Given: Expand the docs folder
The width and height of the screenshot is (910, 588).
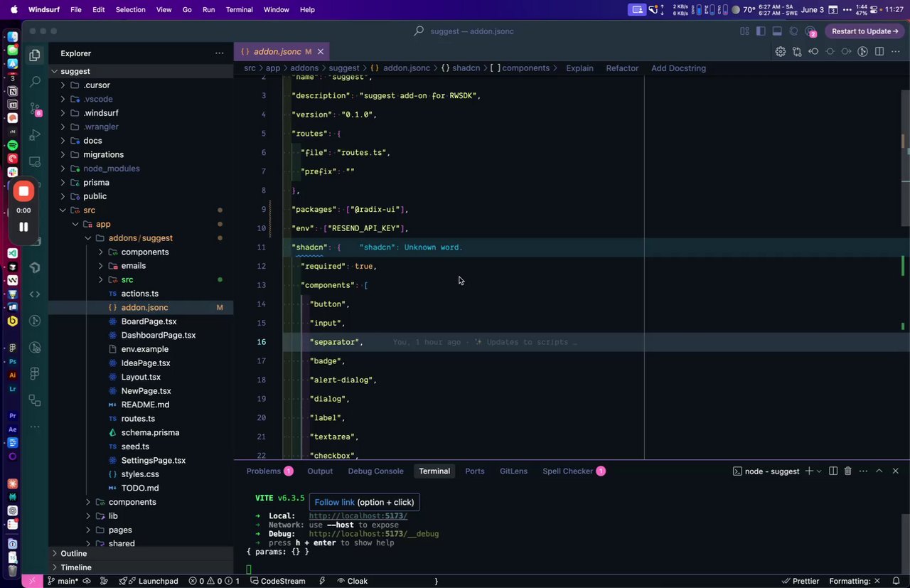Looking at the screenshot, I should click(92, 141).
